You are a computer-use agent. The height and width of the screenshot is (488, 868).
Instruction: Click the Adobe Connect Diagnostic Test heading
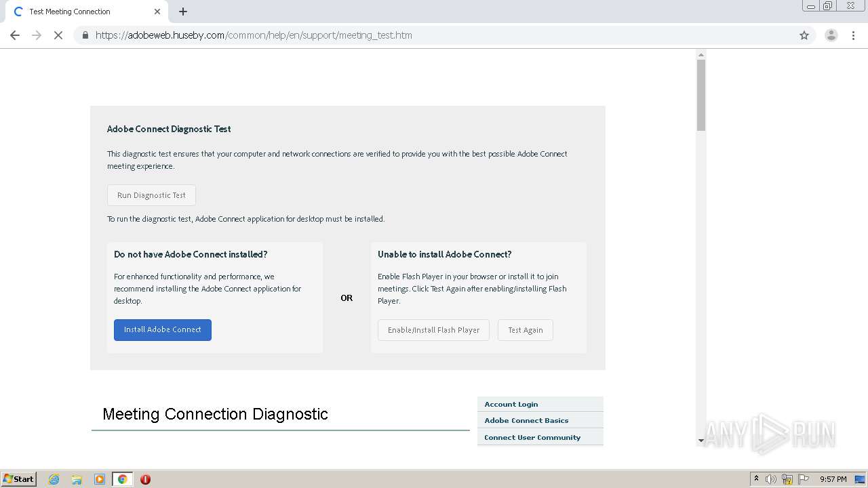coord(169,129)
